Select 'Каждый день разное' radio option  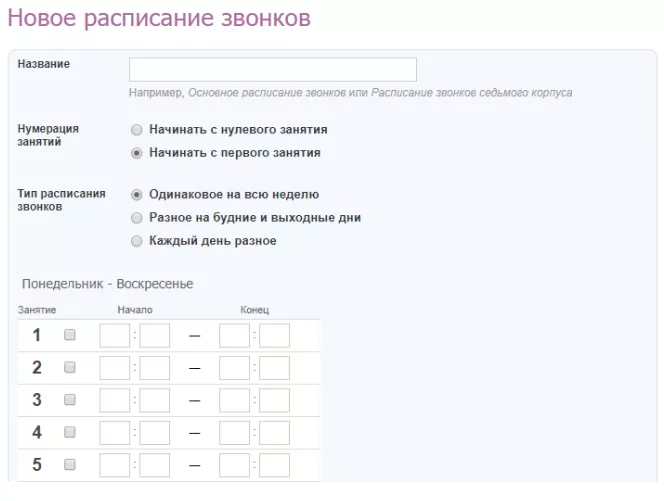point(137,241)
